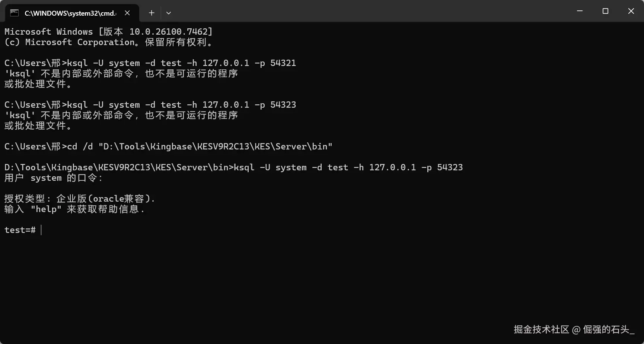Click the 授权类型 企业版 license line
The height and width of the screenshot is (344, 644).
(x=79, y=199)
